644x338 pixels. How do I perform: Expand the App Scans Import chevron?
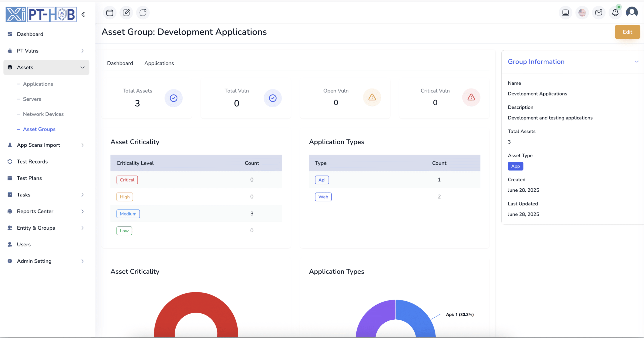pos(83,145)
